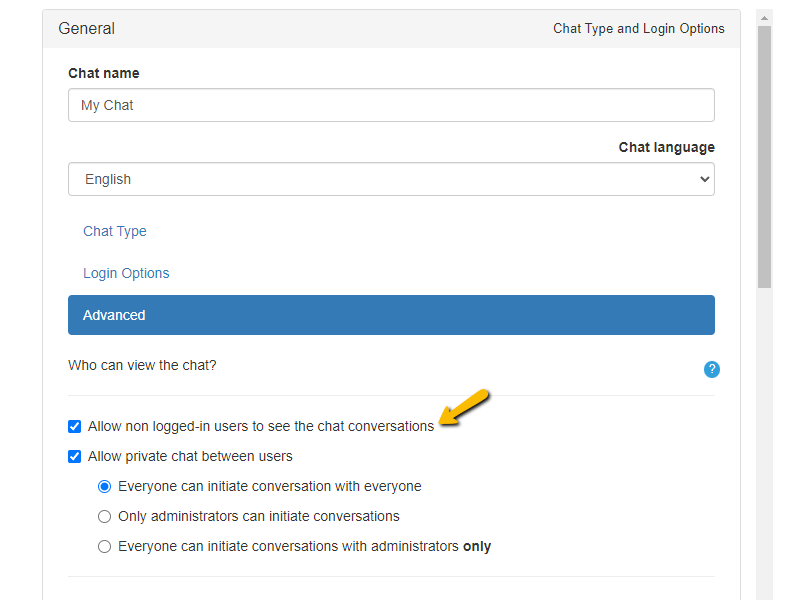The height and width of the screenshot is (600, 800).
Task: Focus the Chat name input field
Action: pyautogui.click(x=391, y=105)
